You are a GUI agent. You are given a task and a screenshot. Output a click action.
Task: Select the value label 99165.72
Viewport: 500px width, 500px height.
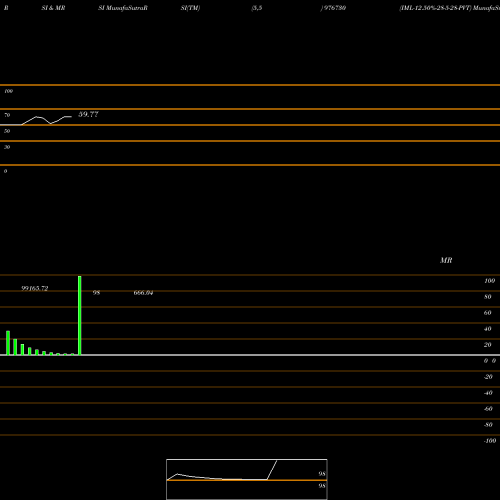click(35, 288)
